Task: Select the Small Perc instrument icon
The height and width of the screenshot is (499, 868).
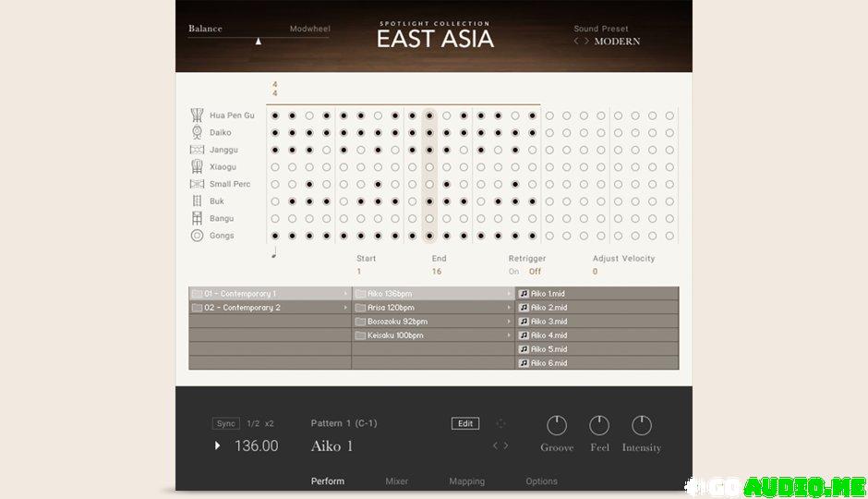Action: coord(197,184)
